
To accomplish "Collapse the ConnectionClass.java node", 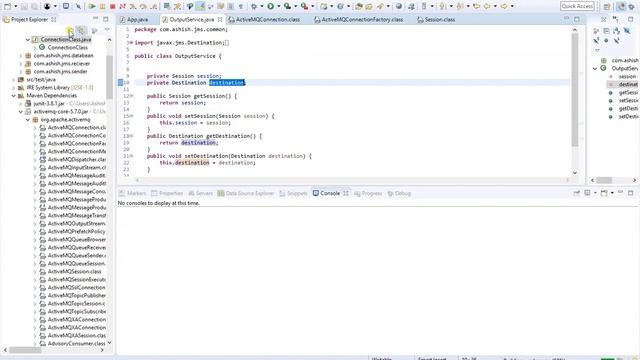I will pyautogui.click(x=28, y=40).
